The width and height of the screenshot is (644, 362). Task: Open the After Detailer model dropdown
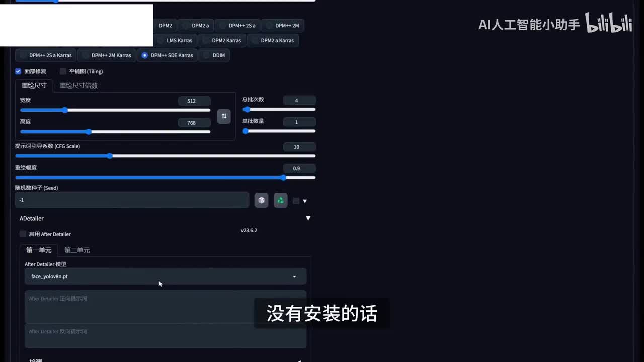pos(165,276)
